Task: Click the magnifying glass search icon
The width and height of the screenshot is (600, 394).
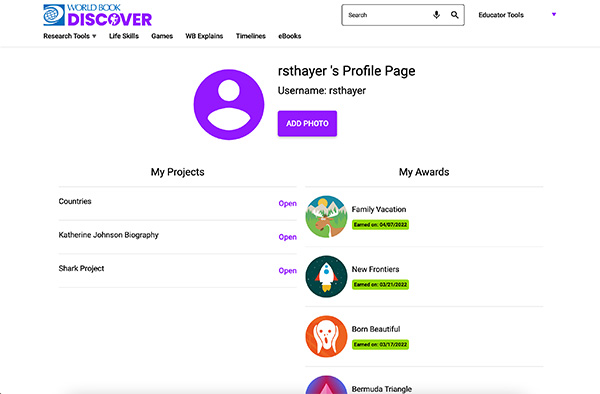Action: click(455, 15)
